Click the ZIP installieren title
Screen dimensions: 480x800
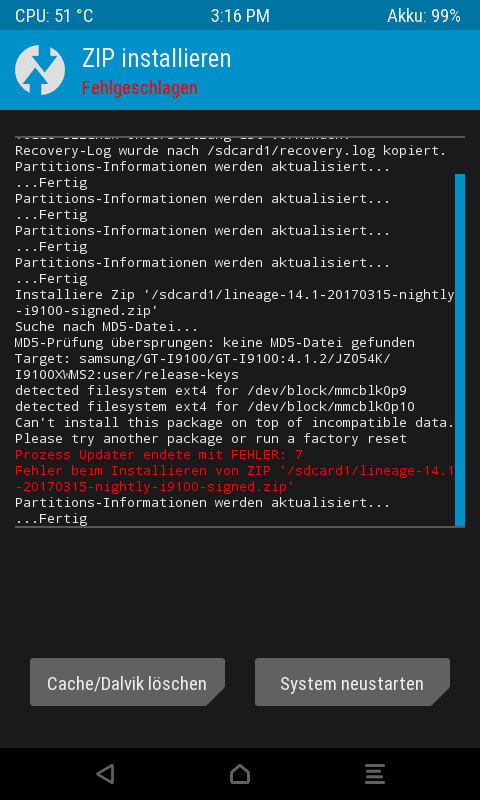(x=157, y=58)
